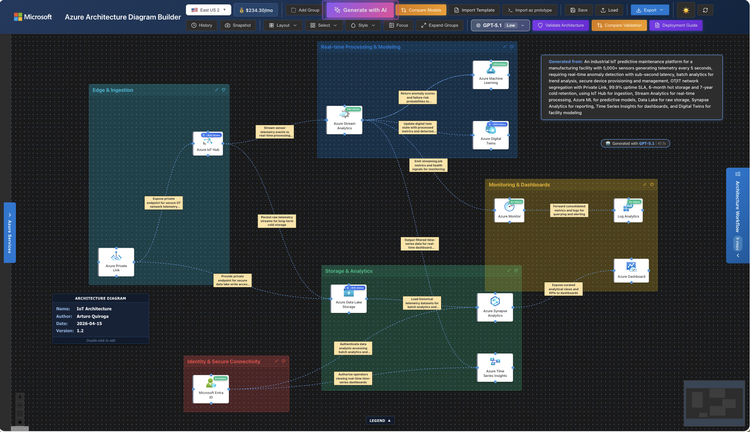Select the Azure Private Link node icon
750x432 pixels.
116,257
